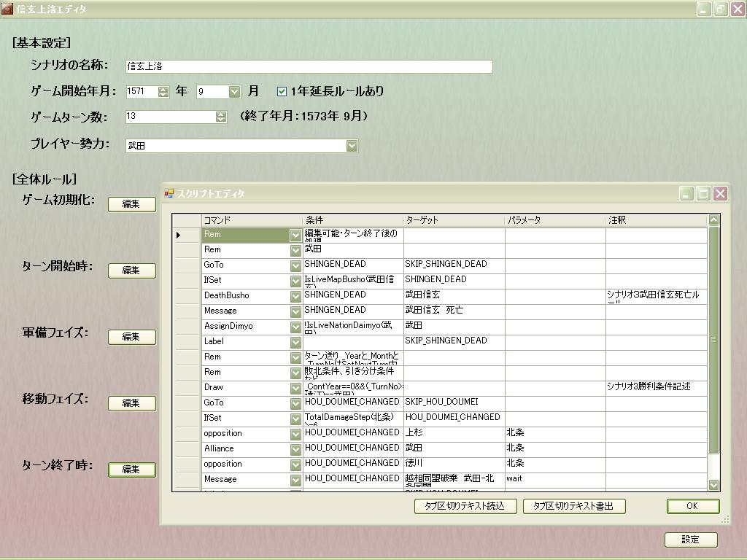Click the 徳川 target cell
Viewport: 747px width, 560px height.
(x=454, y=464)
